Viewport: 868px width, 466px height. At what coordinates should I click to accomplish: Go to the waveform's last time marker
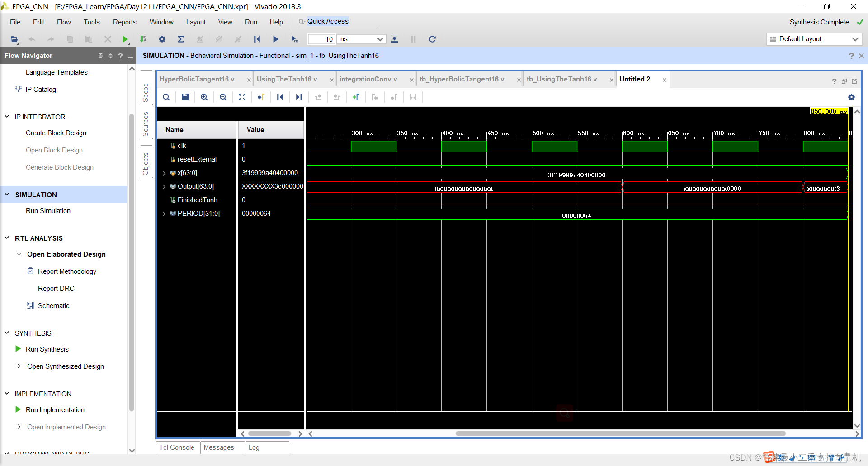pos(299,97)
